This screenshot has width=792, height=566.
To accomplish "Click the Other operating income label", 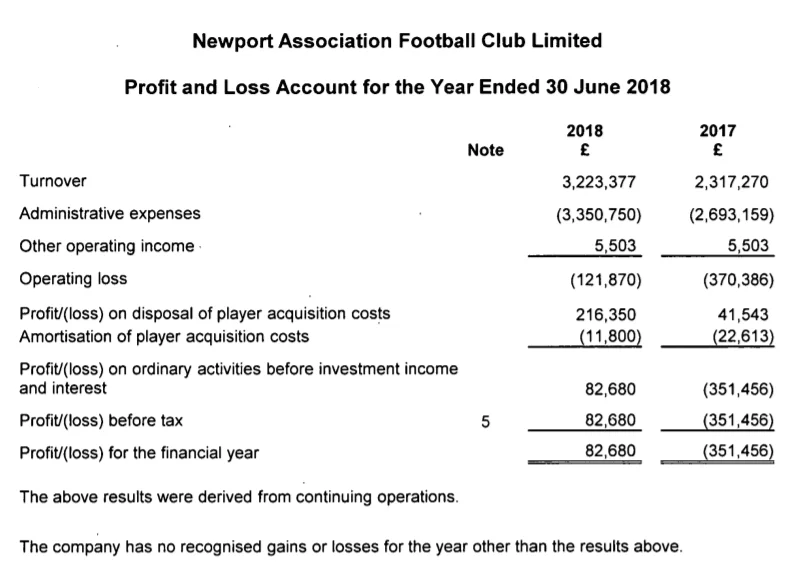I will click(107, 246).
